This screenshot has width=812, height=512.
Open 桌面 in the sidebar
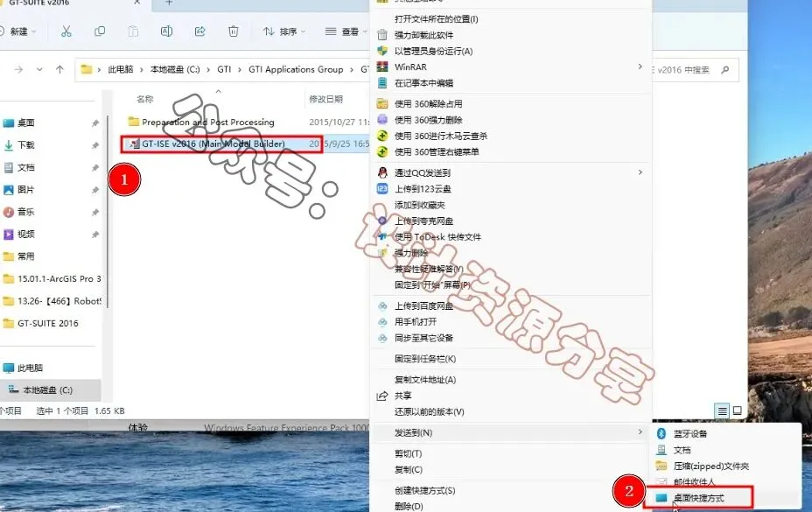click(x=26, y=123)
